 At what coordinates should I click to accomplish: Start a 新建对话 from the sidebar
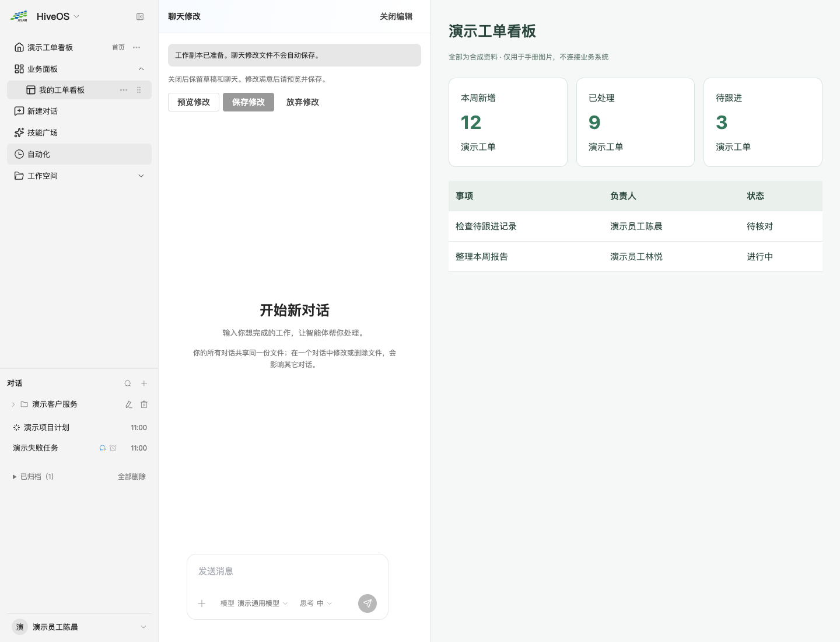click(x=79, y=111)
